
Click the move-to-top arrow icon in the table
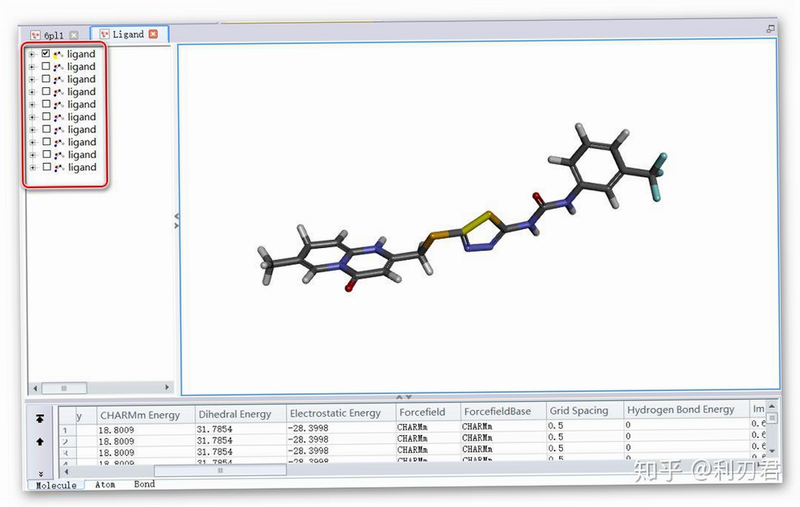(x=40, y=419)
